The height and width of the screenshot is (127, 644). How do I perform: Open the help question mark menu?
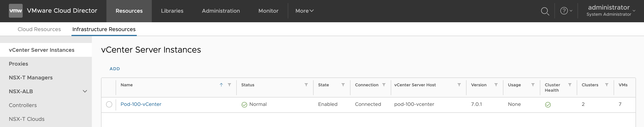pyautogui.click(x=566, y=11)
